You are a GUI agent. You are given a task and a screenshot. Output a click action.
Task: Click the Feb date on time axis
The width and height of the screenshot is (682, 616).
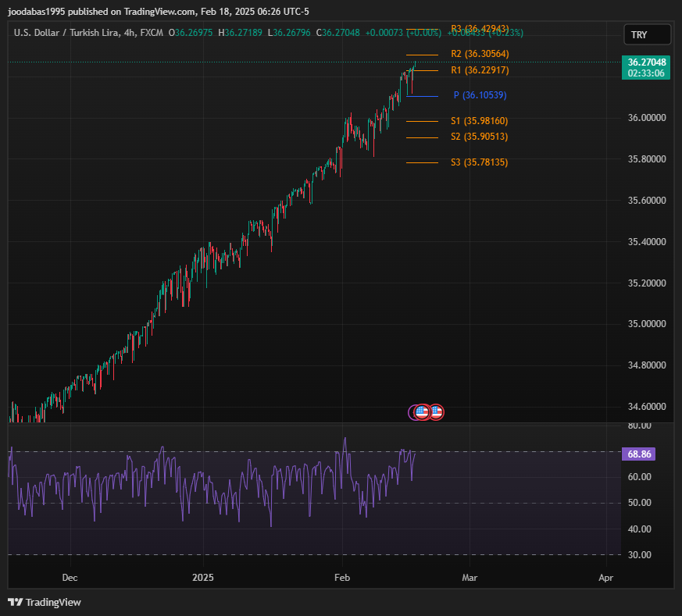tap(341, 579)
